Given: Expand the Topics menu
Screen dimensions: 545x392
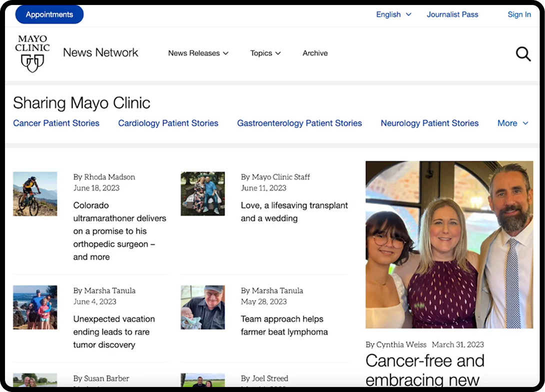Looking at the screenshot, I should 265,53.
